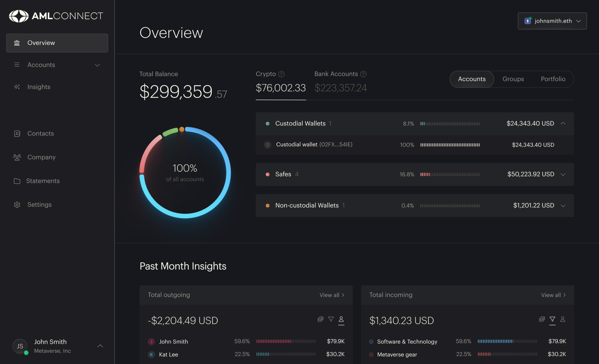Click the Custodial wallet (02FX...54IE) row

pyautogui.click(x=415, y=145)
